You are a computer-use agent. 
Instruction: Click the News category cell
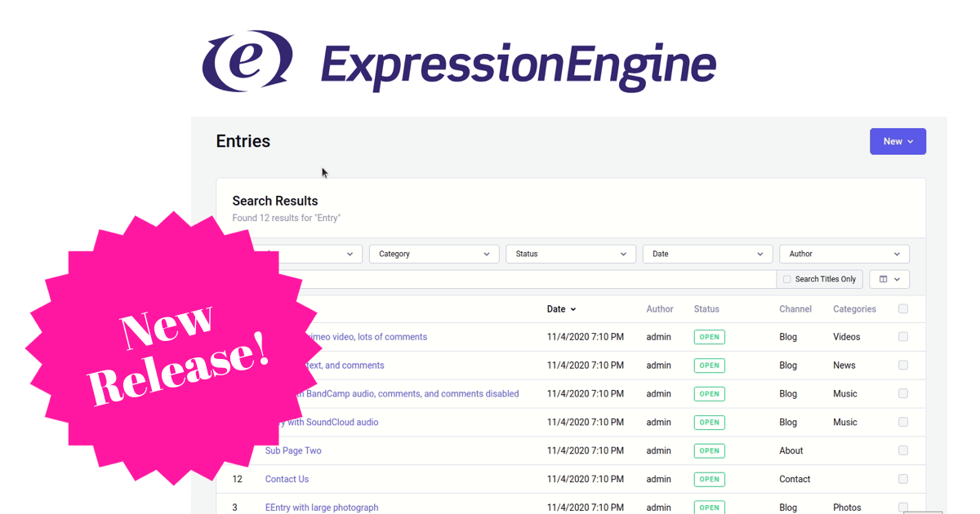pos(844,366)
